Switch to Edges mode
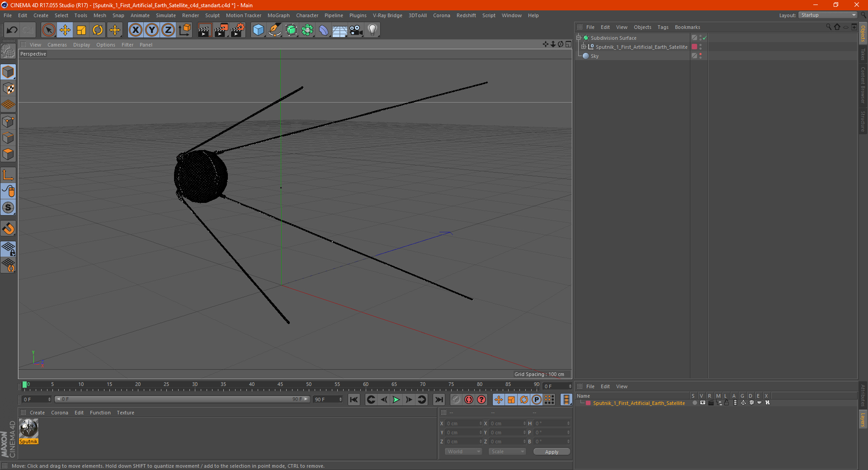Screen dimensions: 868x470 8,138
